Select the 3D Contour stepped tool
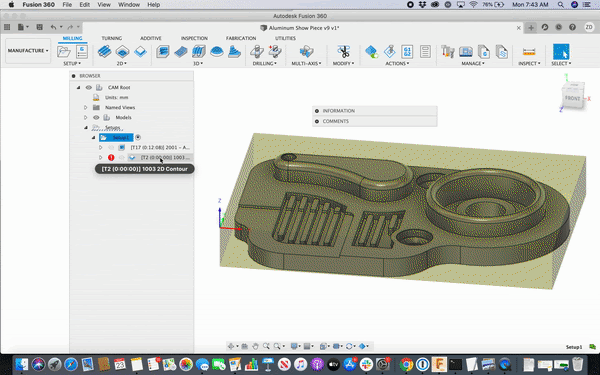 [x=234, y=52]
